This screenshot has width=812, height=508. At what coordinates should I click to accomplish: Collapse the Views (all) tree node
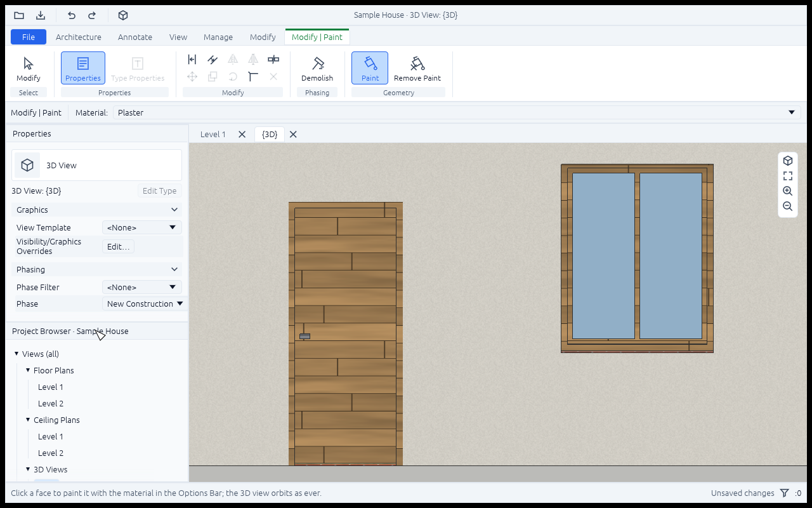coord(16,354)
